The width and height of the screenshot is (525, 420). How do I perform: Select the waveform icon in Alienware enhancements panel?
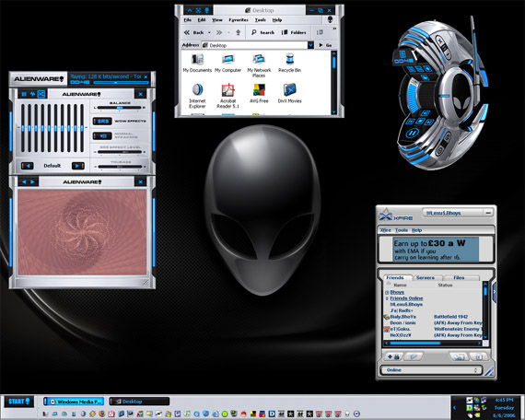click(x=32, y=94)
